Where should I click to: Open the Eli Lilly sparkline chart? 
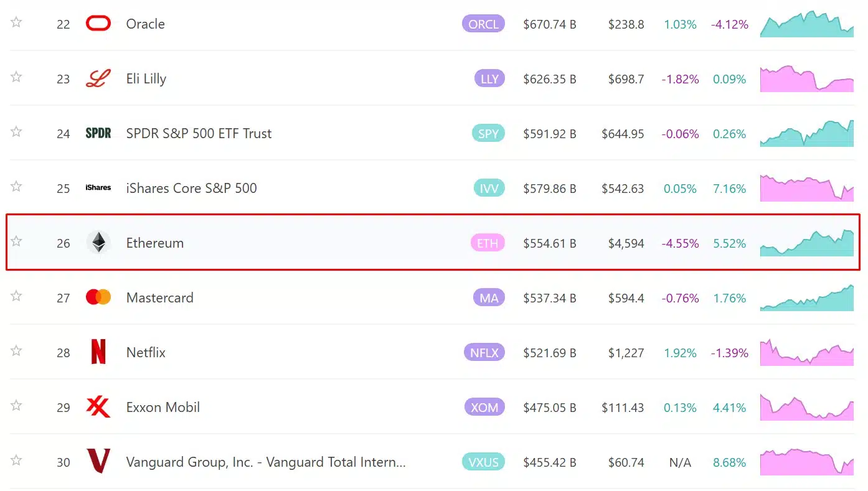(806, 79)
